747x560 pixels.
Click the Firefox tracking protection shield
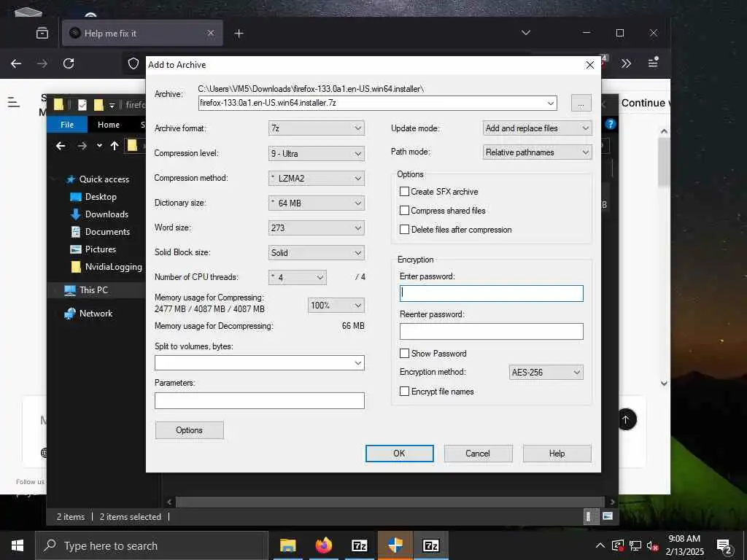[x=133, y=63]
